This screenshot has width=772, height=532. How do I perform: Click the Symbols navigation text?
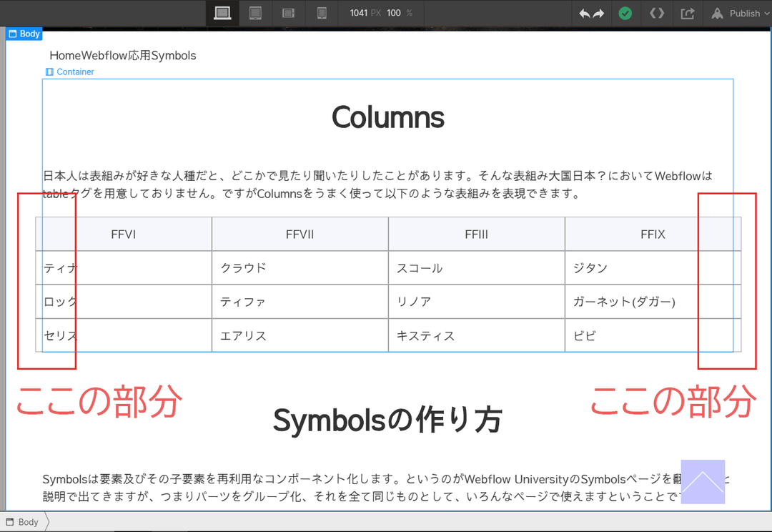point(177,55)
